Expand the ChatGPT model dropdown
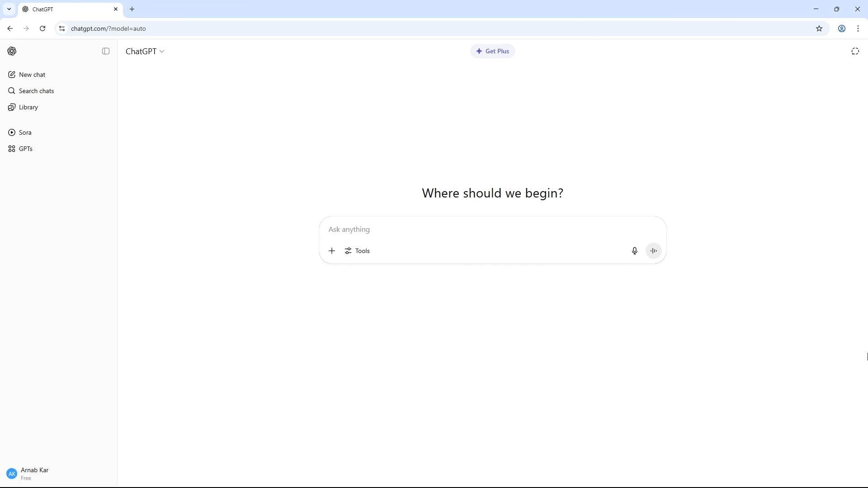Viewport: 868px width, 488px height. (145, 52)
